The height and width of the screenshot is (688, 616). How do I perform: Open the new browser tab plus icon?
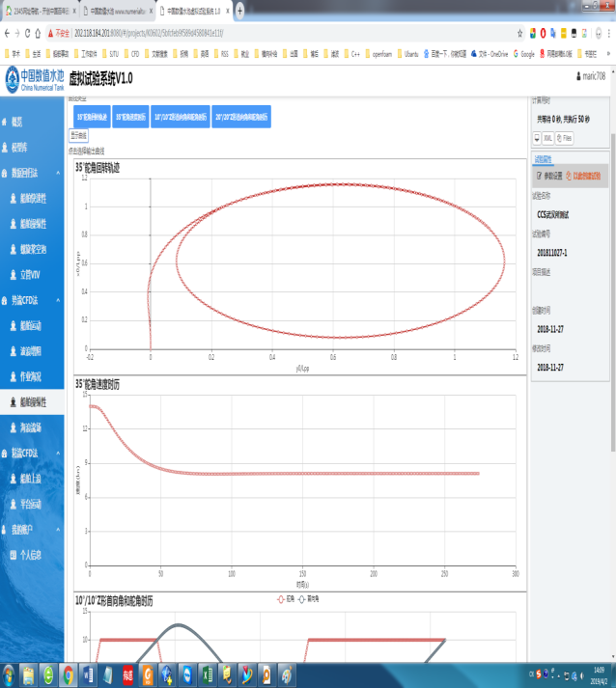[x=240, y=11]
